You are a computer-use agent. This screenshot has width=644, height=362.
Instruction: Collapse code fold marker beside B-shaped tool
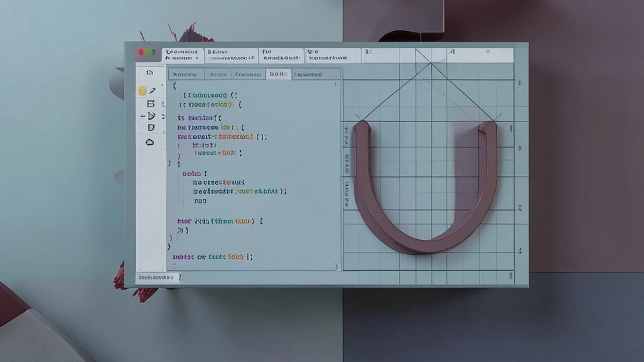click(x=163, y=104)
